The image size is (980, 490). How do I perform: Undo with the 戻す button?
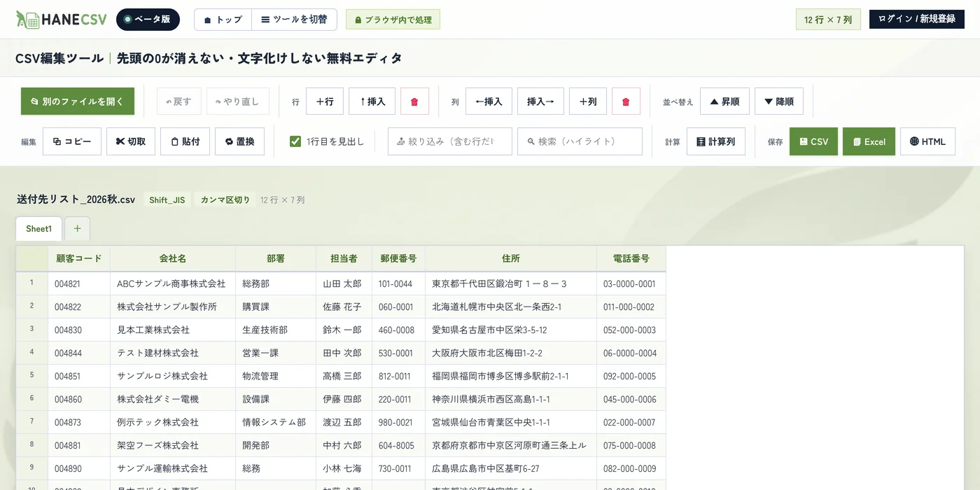pyautogui.click(x=179, y=101)
